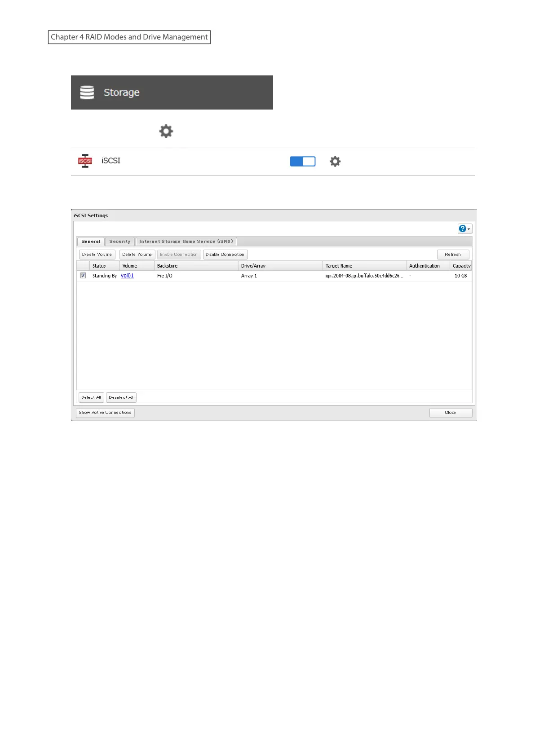Screen dimensions: 535x756
Task: Click the 'Standing By' status cell
Action: pos(105,276)
